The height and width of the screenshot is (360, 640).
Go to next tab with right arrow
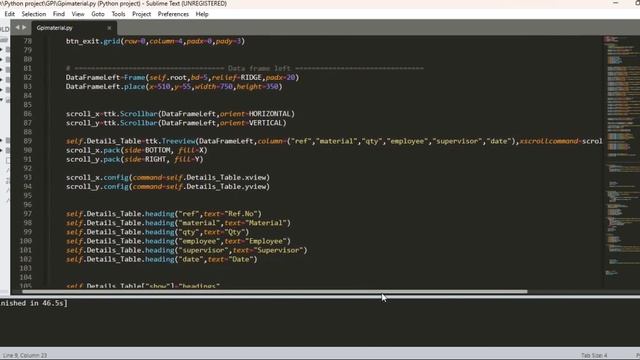tap(24, 28)
